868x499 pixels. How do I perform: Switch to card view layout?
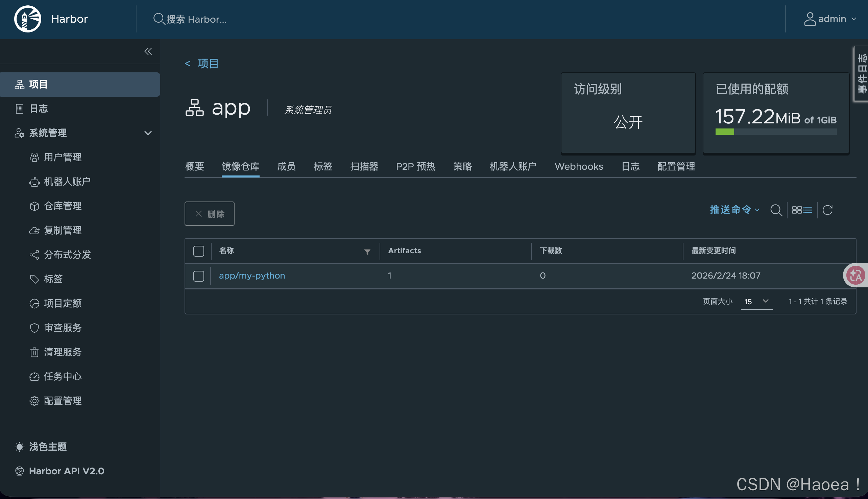797,210
